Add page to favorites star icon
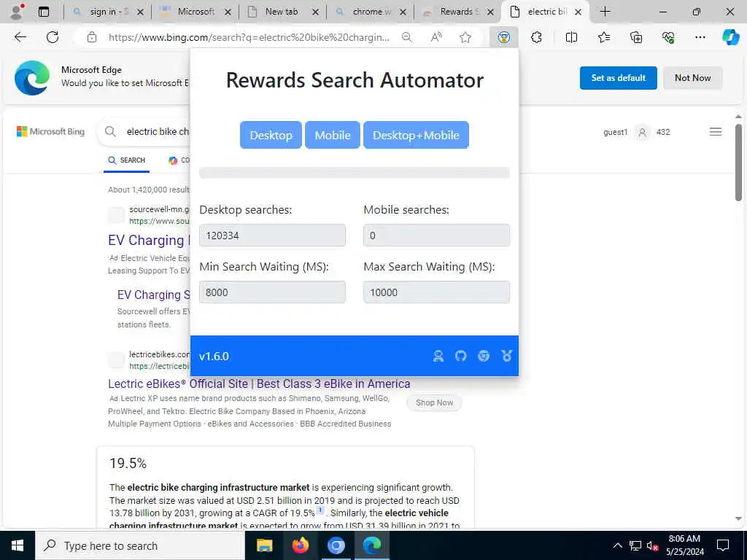 click(465, 37)
